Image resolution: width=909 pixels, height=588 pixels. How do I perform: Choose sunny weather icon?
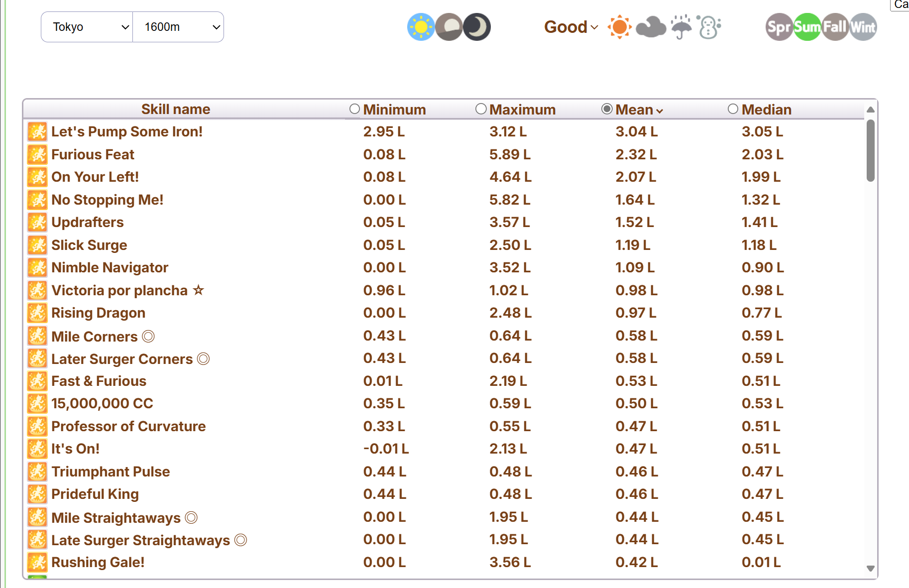coord(620,27)
